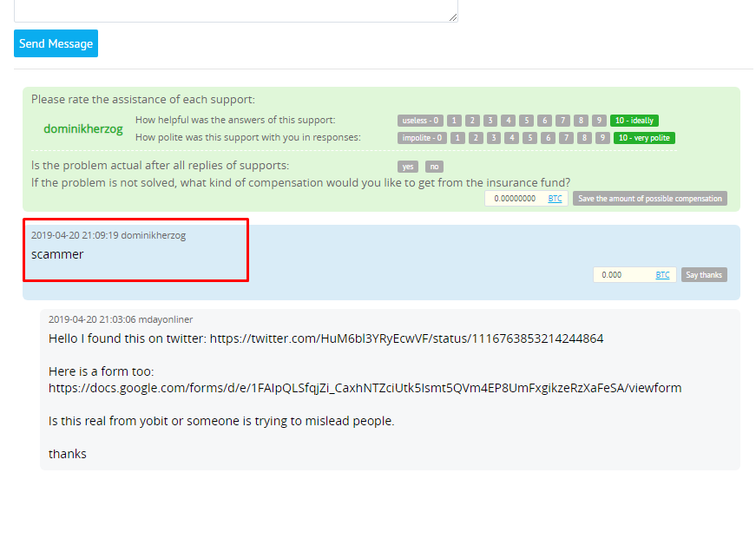Click the twitter.com status URL in the message
Image resolution: width=756 pixels, height=545 pixels.
pos(406,338)
